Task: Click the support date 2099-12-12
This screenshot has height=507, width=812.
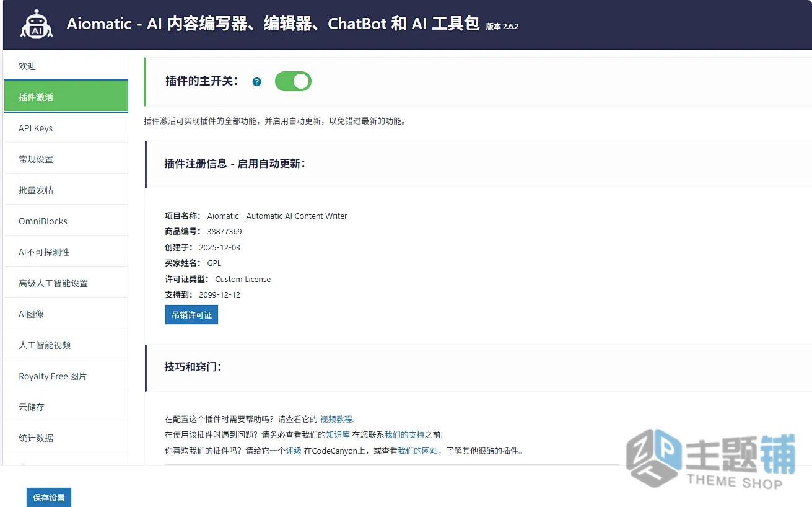Action: pos(219,295)
